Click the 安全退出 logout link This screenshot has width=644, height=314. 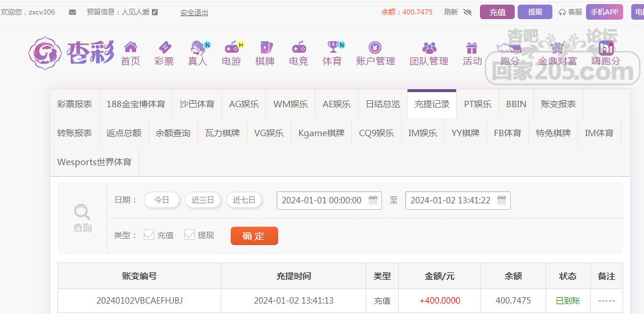(x=194, y=13)
